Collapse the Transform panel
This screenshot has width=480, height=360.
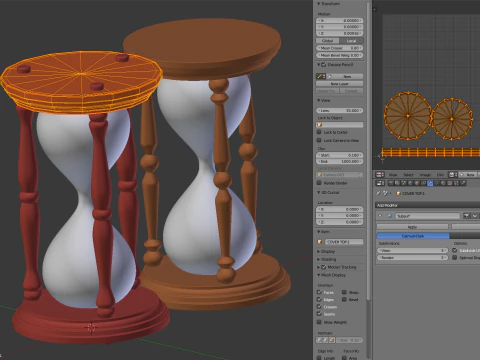[x=319, y=4]
